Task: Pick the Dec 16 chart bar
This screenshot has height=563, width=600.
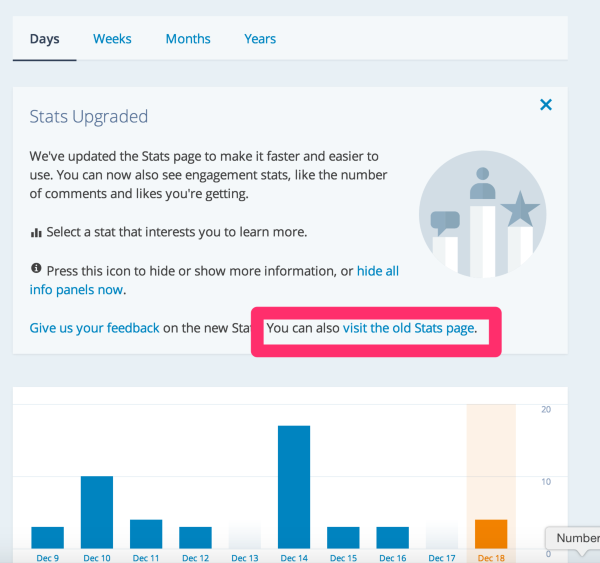Action: pyautogui.click(x=392, y=537)
